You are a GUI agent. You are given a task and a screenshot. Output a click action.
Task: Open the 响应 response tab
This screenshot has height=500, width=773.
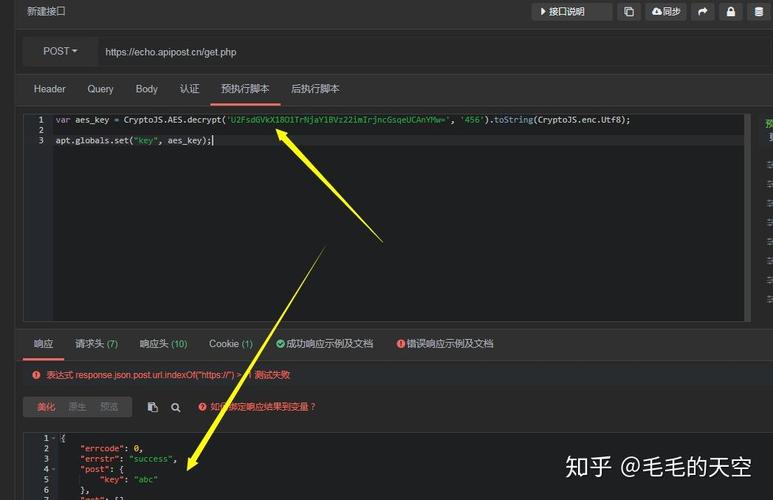point(43,344)
